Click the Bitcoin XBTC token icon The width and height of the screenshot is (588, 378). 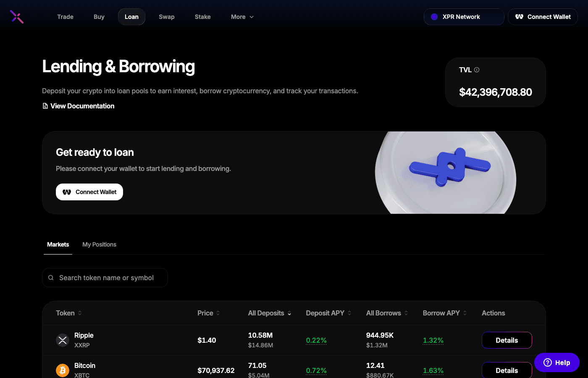[63, 370]
